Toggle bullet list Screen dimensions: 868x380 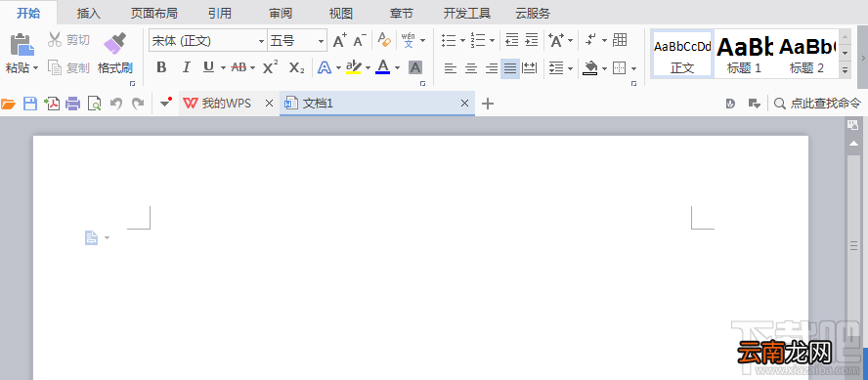click(x=449, y=40)
